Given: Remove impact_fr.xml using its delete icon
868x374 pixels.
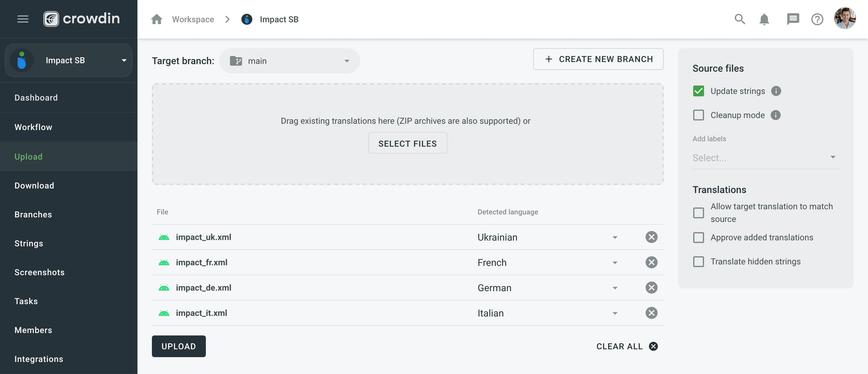Looking at the screenshot, I should point(651,262).
